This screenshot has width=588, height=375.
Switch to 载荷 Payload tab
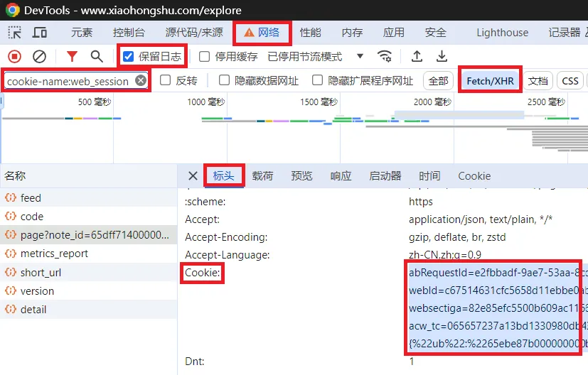[262, 175]
